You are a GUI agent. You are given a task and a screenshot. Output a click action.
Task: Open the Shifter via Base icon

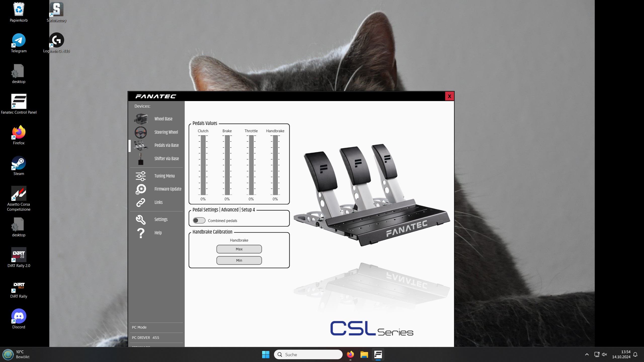[141, 159]
